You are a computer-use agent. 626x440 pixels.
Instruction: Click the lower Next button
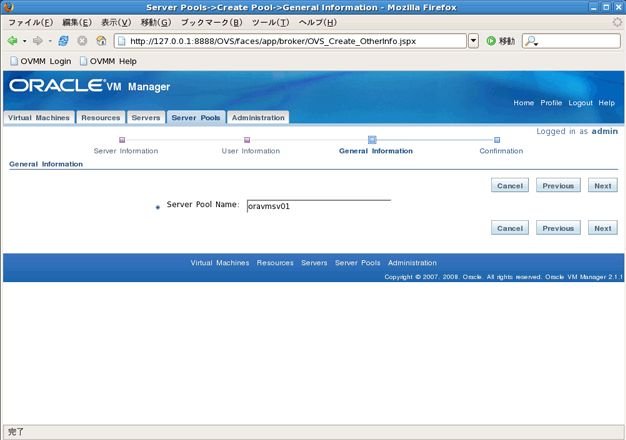point(602,228)
